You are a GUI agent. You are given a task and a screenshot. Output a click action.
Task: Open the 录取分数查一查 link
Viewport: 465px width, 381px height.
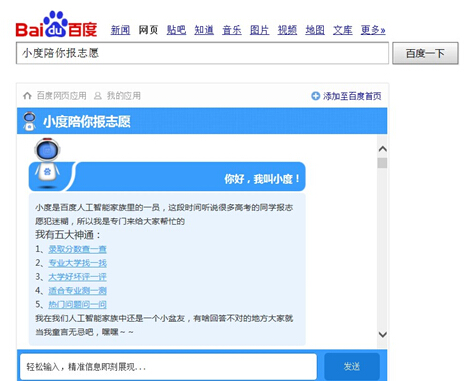pos(77,249)
